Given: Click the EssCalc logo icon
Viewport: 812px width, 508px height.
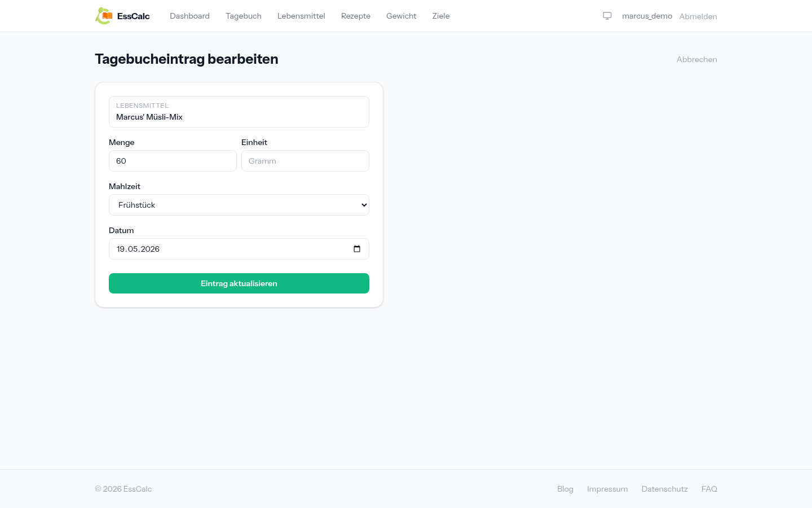Looking at the screenshot, I should click(104, 16).
